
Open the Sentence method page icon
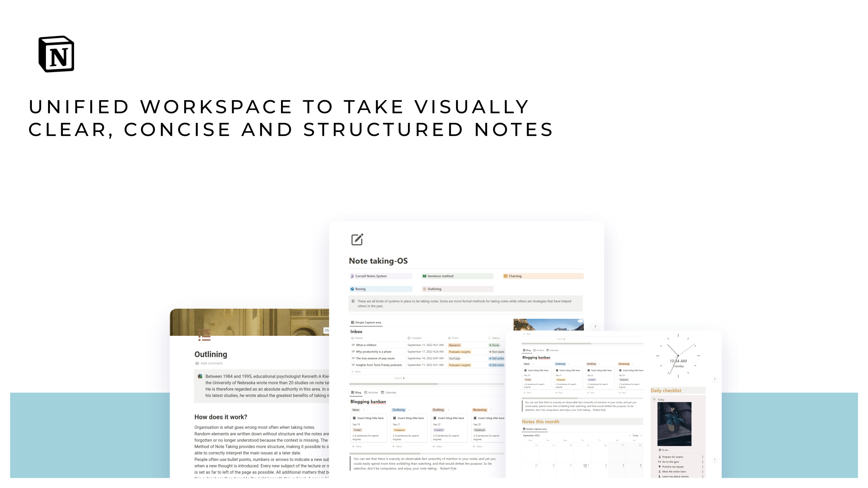coord(424,276)
